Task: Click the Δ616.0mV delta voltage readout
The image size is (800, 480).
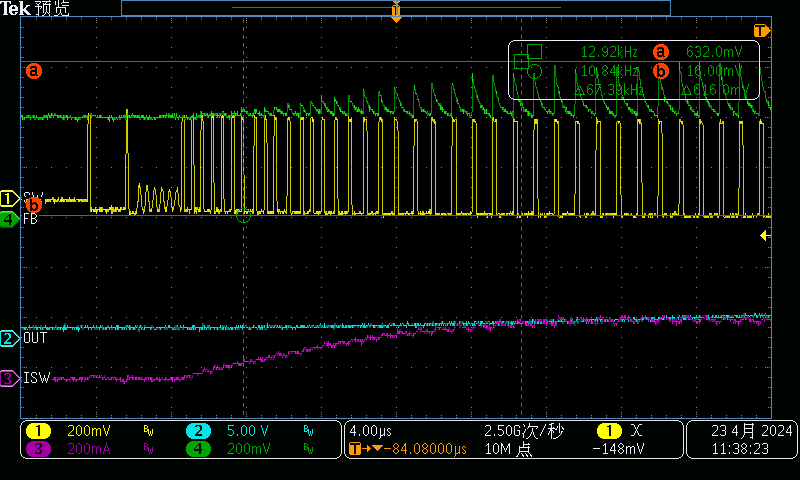Action: click(715, 90)
